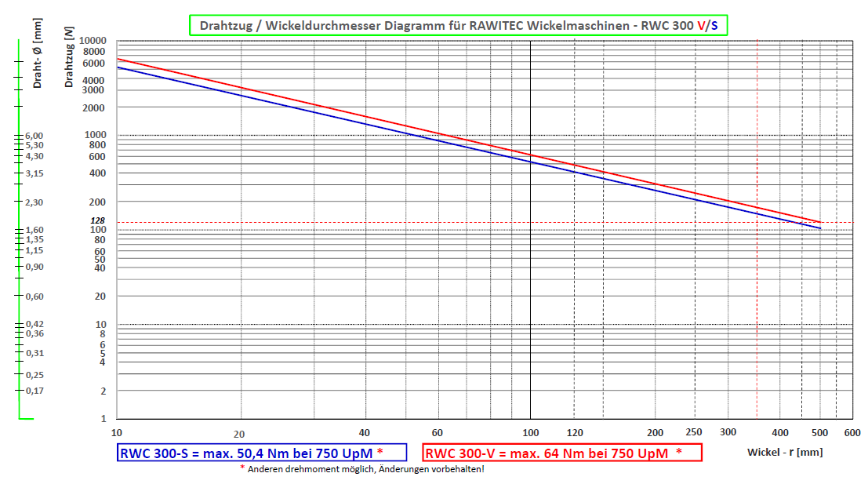Click the '8' Drahtzug axis value
This screenshot has height=484, width=868.
coord(103,334)
